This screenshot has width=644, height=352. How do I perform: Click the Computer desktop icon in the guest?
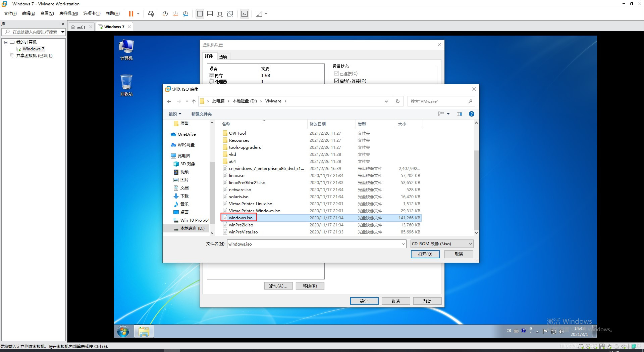[x=126, y=50]
